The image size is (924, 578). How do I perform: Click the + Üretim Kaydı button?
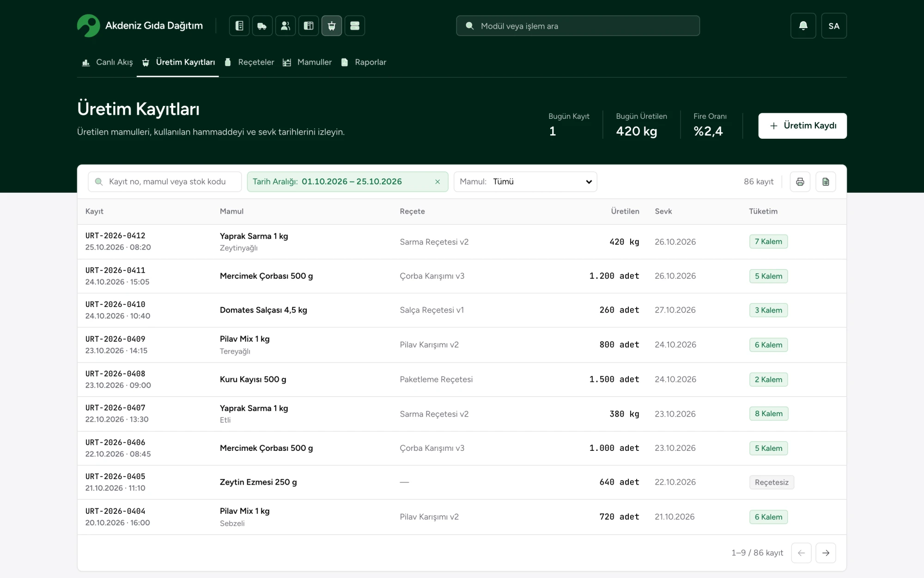coord(802,126)
